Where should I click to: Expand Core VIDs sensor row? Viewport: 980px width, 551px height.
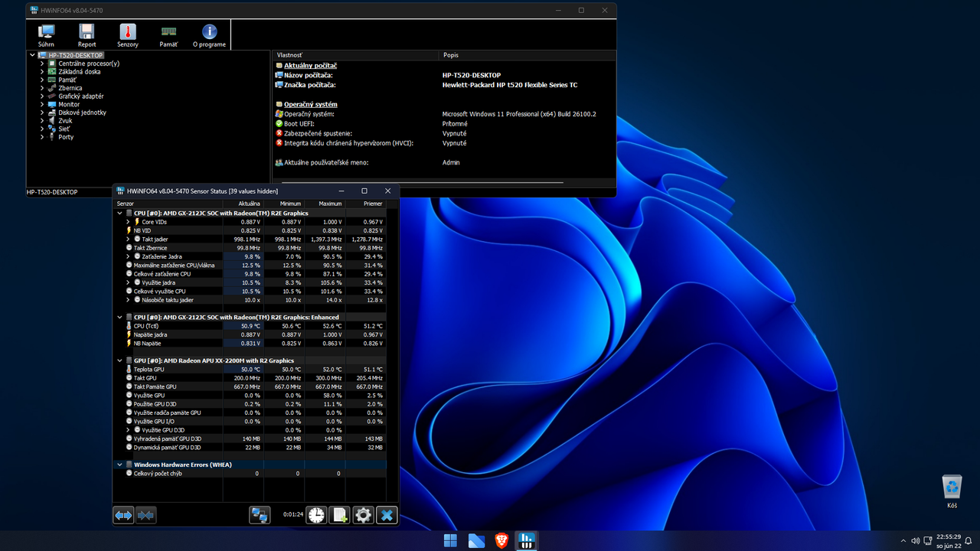(x=128, y=222)
